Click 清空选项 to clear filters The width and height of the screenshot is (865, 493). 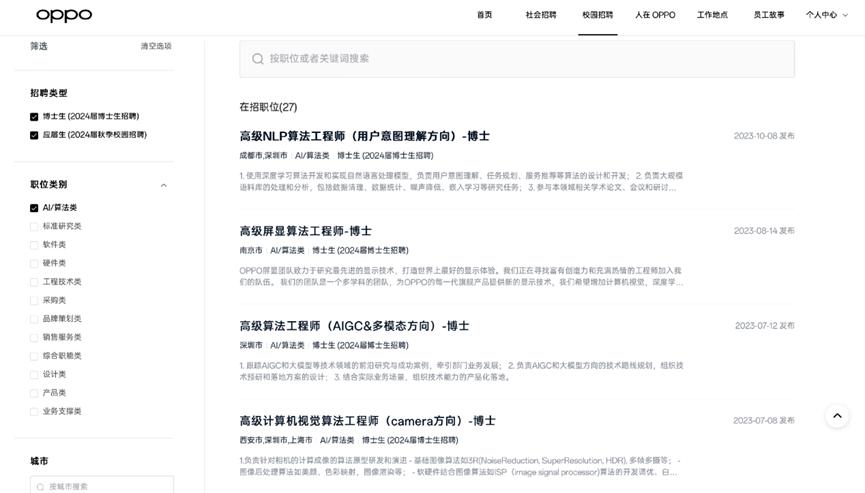(x=156, y=46)
